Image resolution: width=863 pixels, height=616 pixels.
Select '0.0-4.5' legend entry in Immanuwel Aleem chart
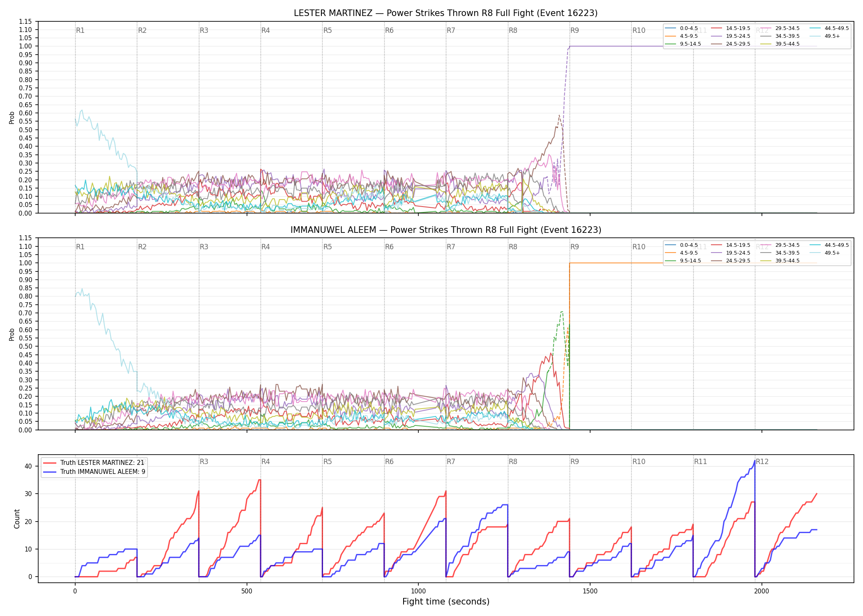tap(681, 245)
